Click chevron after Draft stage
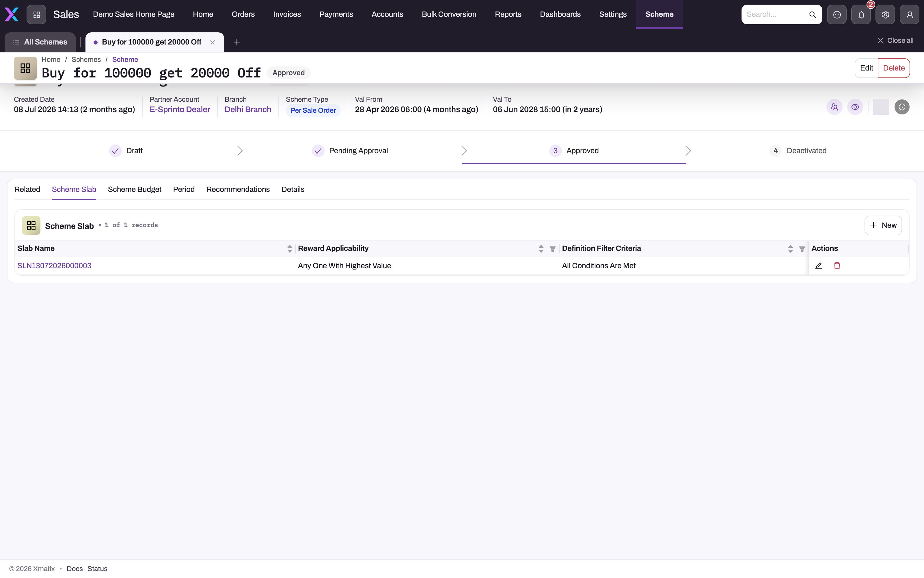Screen dimensions: 924x578 [x=240, y=151]
